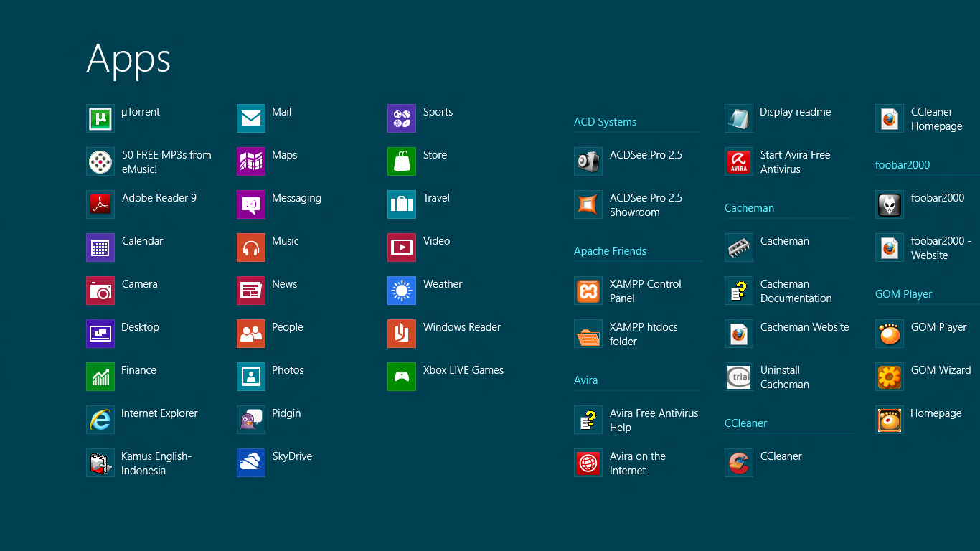Launch the Windows Reader icon
This screenshot has width=980, height=551.
click(402, 334)
